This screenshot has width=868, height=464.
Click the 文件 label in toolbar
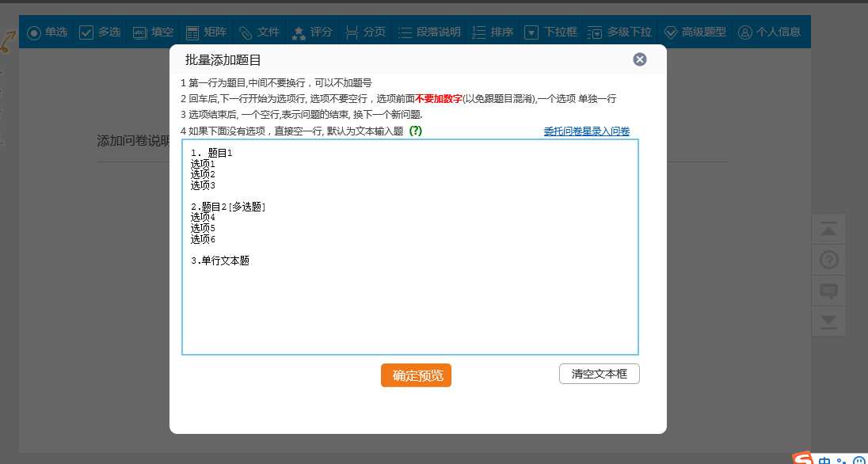click(268, 32)
